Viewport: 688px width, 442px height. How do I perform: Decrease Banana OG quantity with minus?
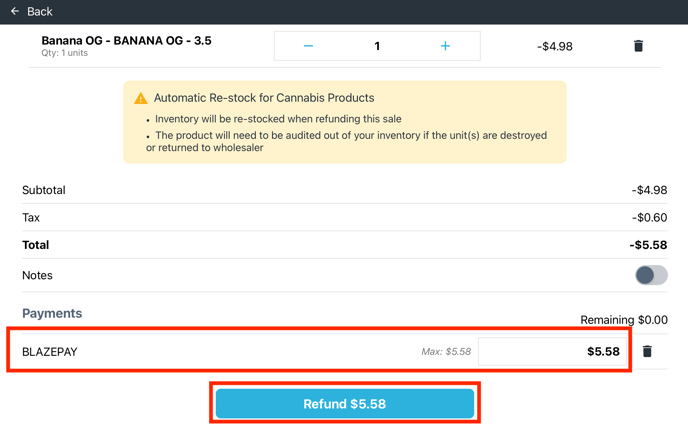click(x=308, y=46)
